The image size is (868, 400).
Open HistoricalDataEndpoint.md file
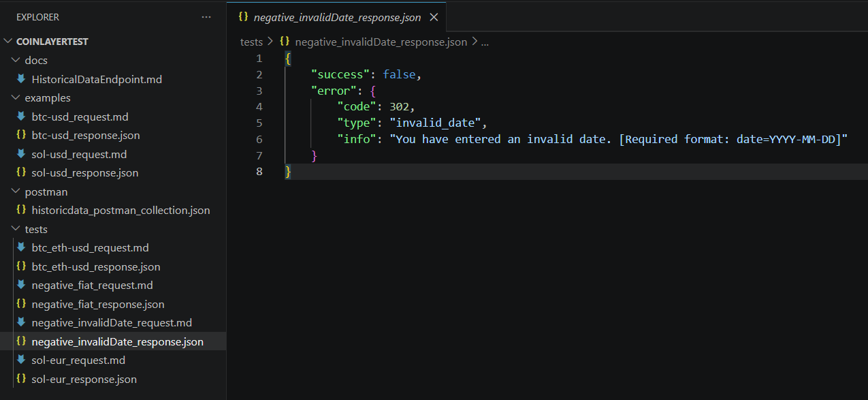[97, 79]
